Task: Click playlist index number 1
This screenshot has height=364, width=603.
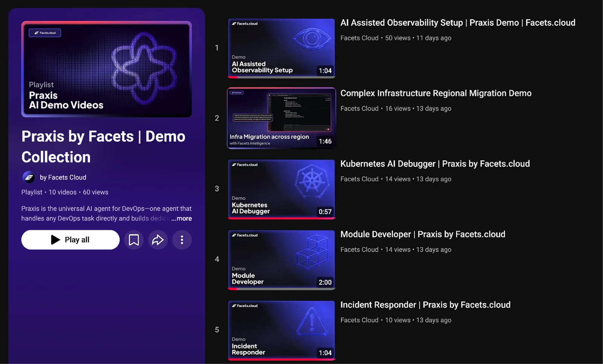Action: [217, 48]
